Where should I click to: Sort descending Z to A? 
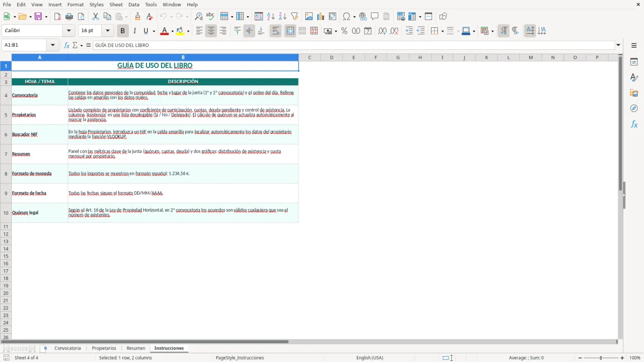pos(282,17)
